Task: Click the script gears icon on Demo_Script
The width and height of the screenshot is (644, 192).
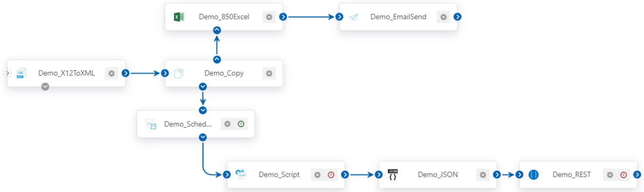Action: pyautogui.click(x=241, y=174)
